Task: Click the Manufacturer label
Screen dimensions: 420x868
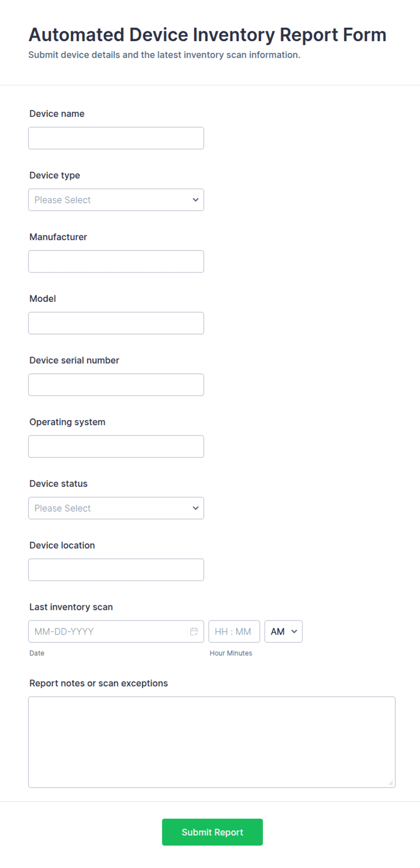Action: 58,237
